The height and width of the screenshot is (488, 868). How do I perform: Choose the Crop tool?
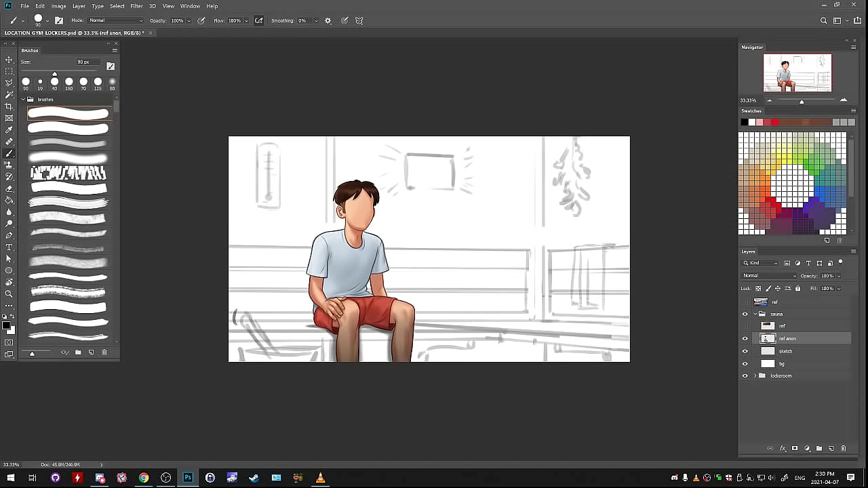coord(9,106)
